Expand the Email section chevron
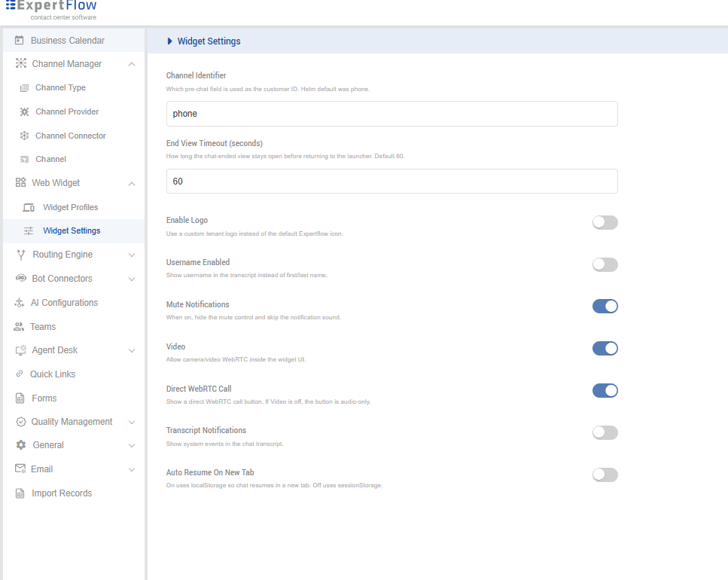This screenshot has height=580, width=728. pos(132,469)
